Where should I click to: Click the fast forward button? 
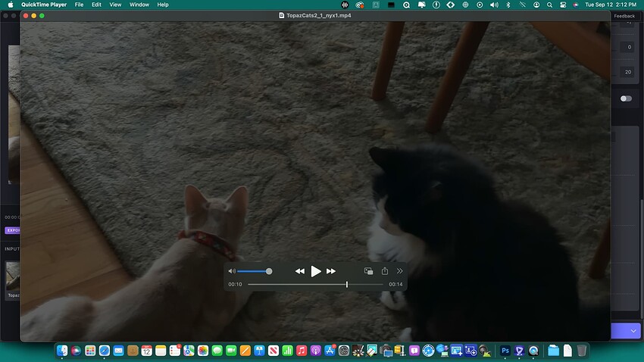click(x=331, y=271)
